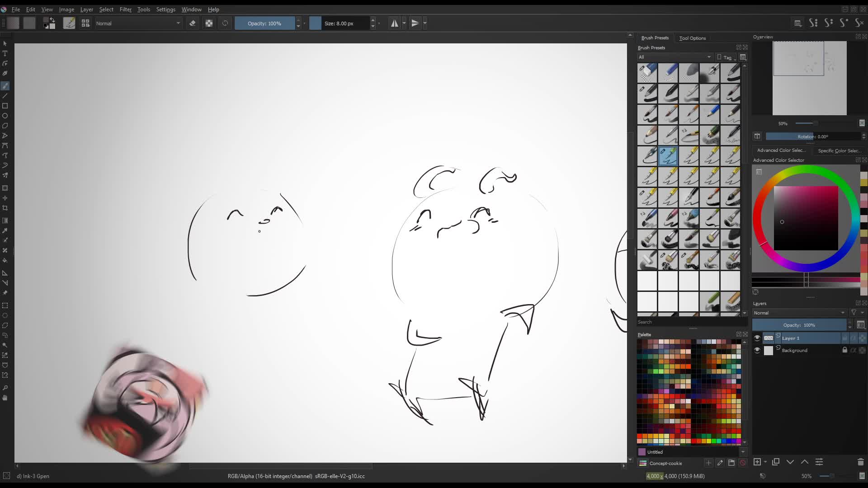The height and width of the screenshot is (488, 868).
Task: Select the Ellipse tool
Action: pyautogui.click(x=5, y=116)
